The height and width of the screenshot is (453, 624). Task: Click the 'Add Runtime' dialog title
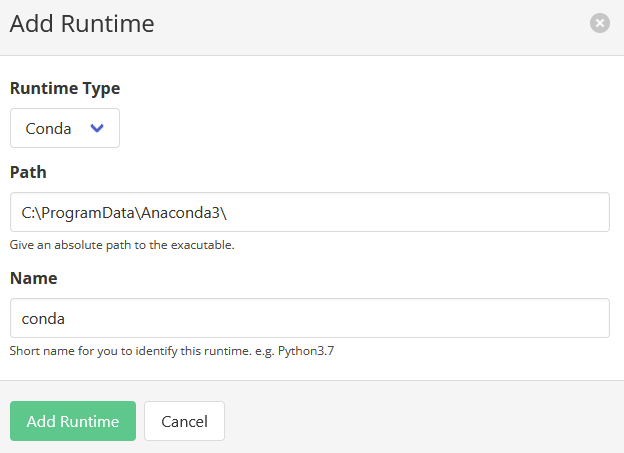[x=82, y=24]
